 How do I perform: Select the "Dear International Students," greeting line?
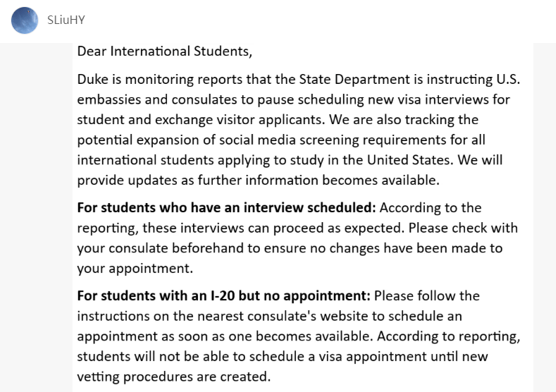coord(164,51)
